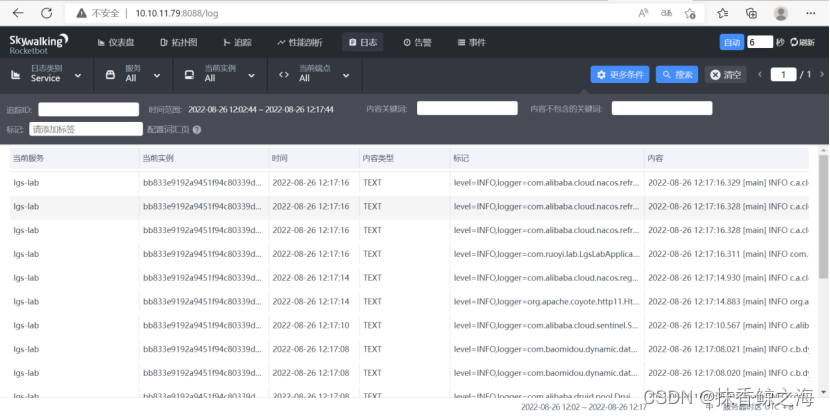Click the 标记 tag input field
The width and height of the screenshot is (830, 416).
(86, 129)
